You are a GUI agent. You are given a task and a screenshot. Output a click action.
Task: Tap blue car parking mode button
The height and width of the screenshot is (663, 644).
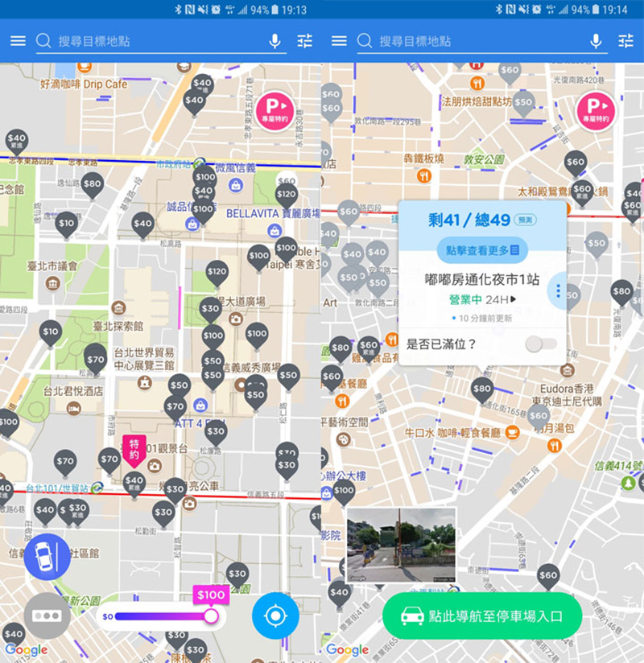tap(47, 557)
